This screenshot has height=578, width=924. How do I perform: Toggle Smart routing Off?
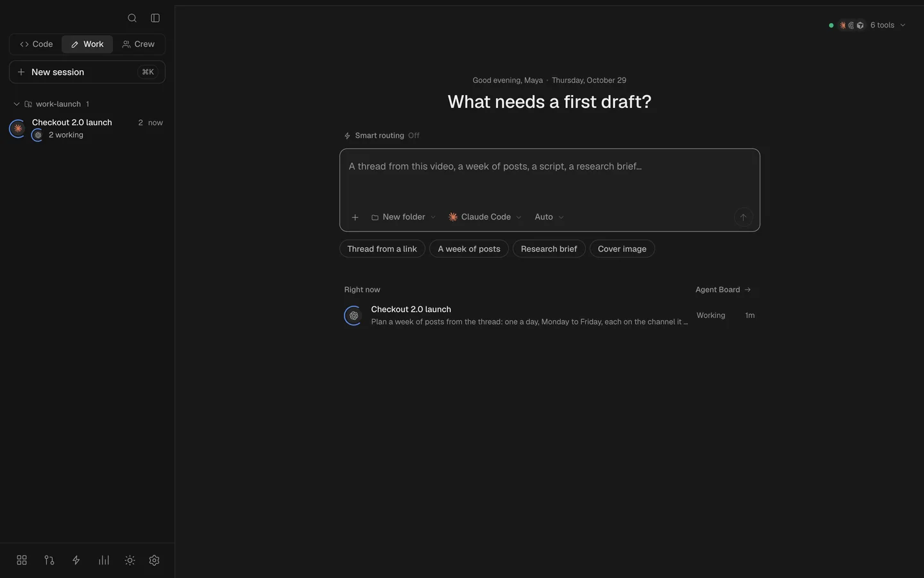tap(382, 136)
